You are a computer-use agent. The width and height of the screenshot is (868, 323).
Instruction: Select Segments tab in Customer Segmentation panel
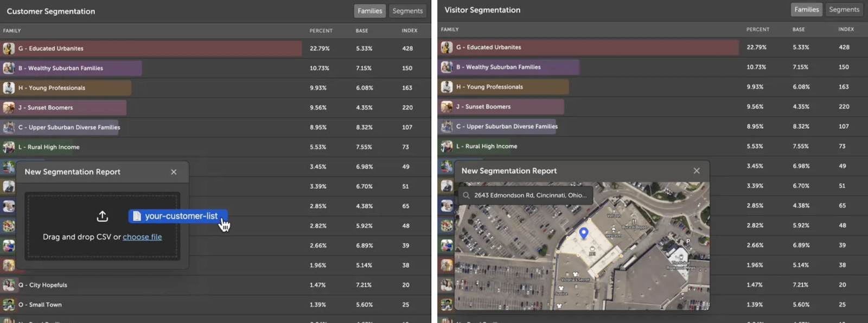(x=407, y=11)
